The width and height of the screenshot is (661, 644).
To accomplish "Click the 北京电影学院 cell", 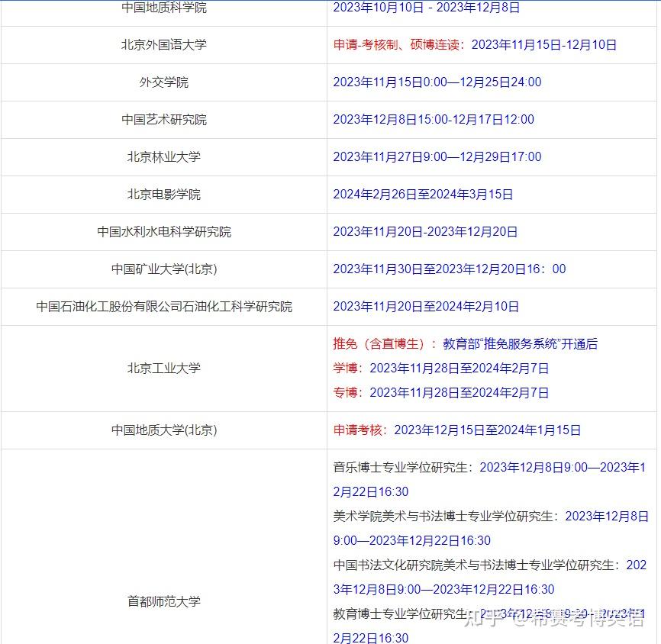I will 164,195.
